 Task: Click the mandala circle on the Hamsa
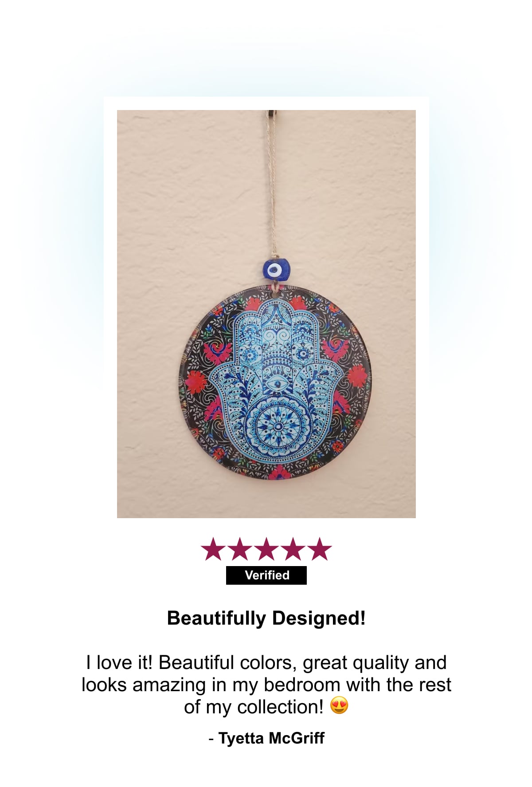[x=278, y=426]
